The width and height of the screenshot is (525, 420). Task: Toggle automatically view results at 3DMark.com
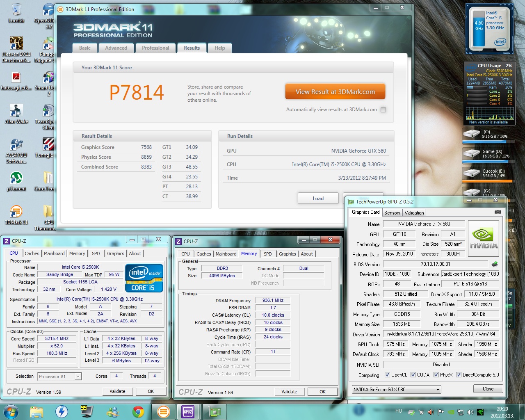tap(383, 110)
